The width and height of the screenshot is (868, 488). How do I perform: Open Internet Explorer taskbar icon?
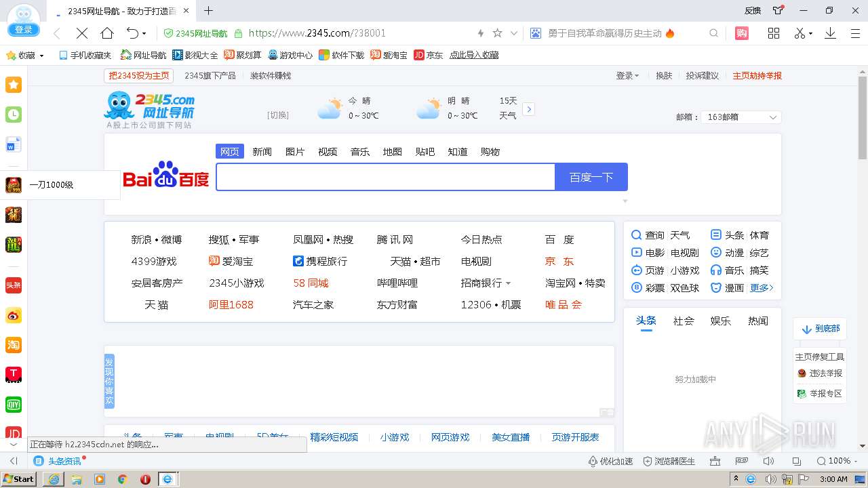(54, 479)
